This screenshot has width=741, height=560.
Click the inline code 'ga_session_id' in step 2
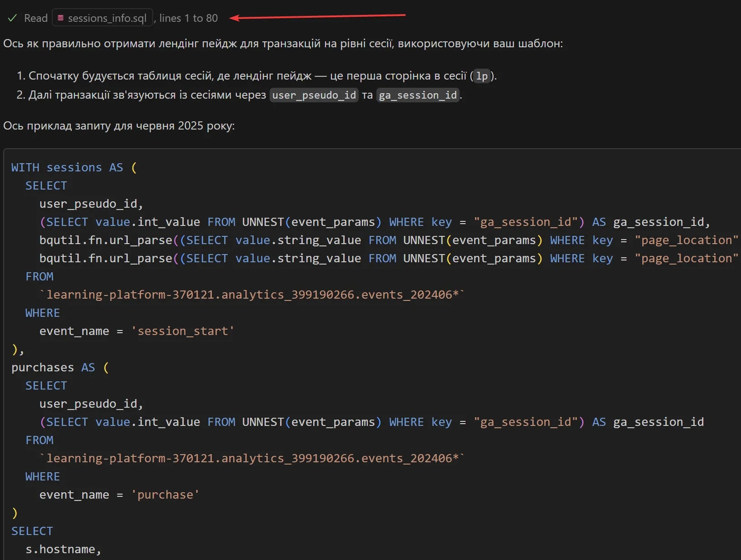click(x=418, y=95)
